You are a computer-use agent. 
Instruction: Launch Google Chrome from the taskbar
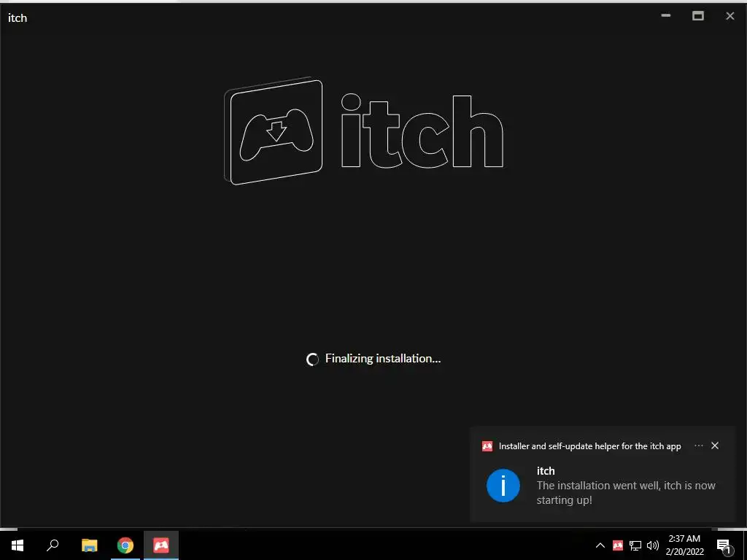tap(125, 545)
